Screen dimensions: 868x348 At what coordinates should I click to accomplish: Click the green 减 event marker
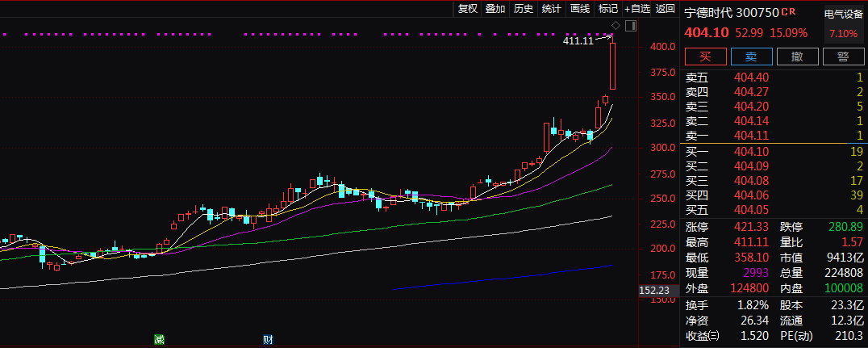click(160, 340)
